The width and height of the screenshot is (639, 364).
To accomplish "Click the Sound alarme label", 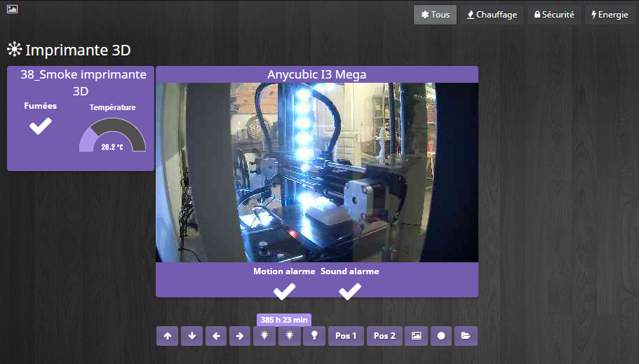I will (x=349, y=271).
